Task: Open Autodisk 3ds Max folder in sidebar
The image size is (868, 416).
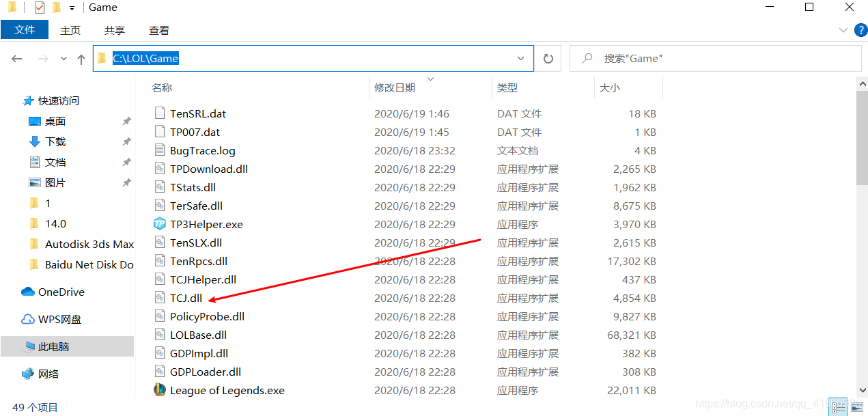Action: (x=89, y=244)
